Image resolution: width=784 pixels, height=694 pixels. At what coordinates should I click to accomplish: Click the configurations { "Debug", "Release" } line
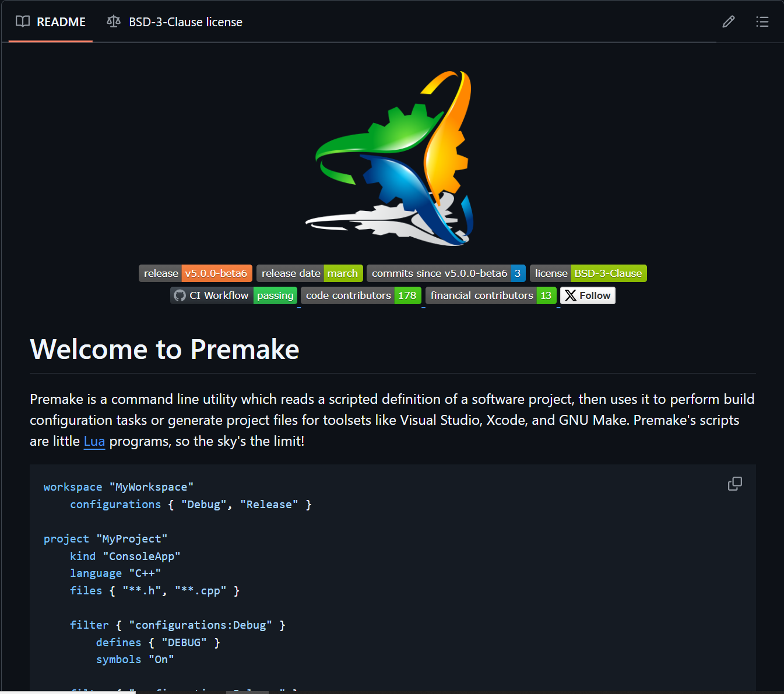pos(191,505)
